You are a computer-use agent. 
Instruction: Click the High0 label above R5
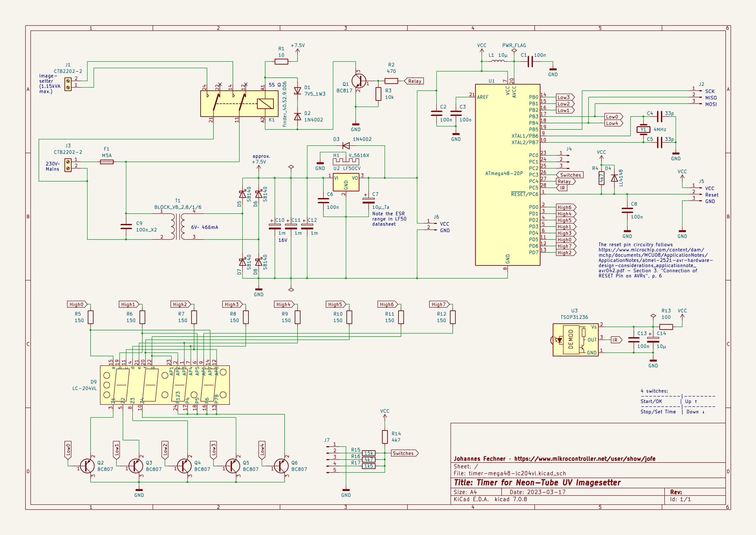tap(77, 304)
